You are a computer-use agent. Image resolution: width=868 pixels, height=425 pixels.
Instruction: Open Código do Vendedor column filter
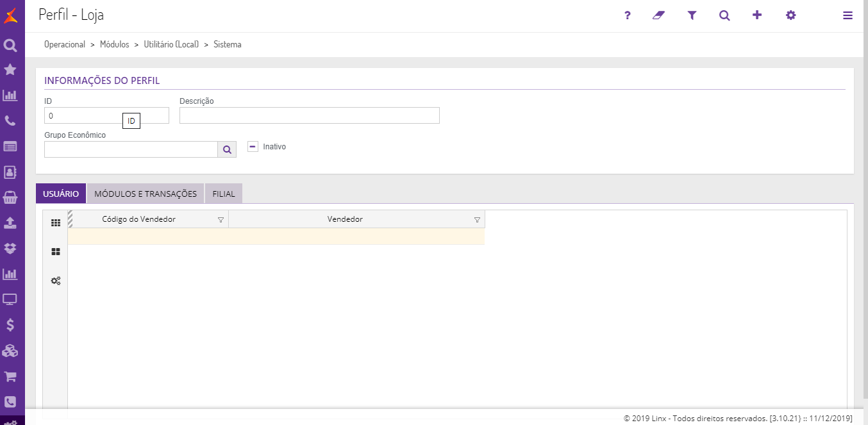(x=221, y=220)
